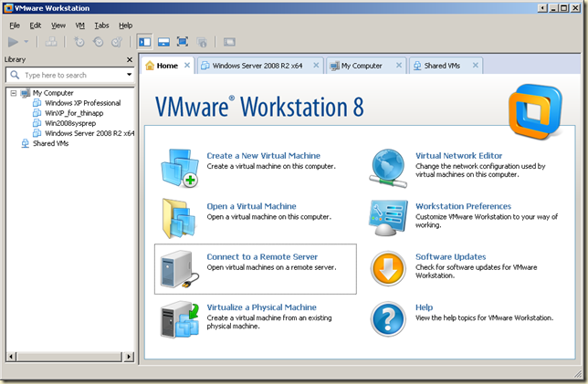Click the Connect to a Remote Server link
The height and width of the screenshot is (384, 588).
pos(262,256)
